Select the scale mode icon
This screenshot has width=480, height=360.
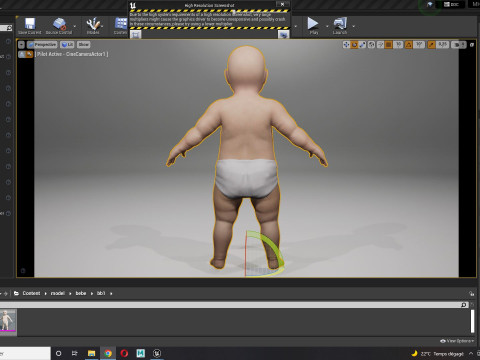pos(362,44)
